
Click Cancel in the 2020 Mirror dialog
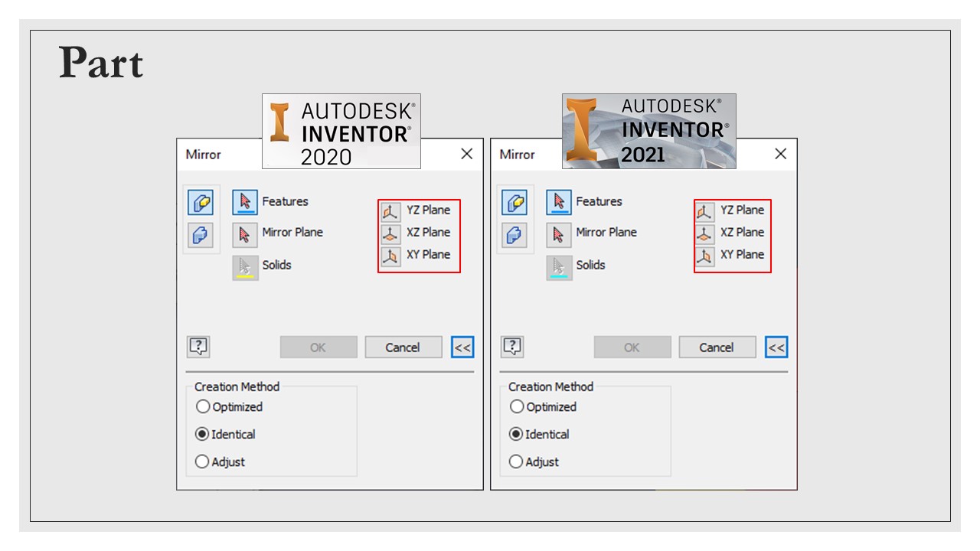click(x=403, y=347)
